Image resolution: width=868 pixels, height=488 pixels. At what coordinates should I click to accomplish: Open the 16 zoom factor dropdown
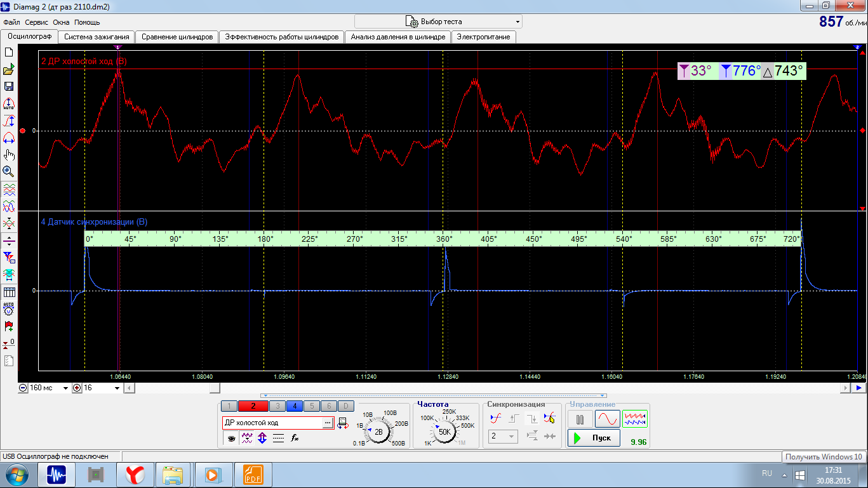pos(117,388)
